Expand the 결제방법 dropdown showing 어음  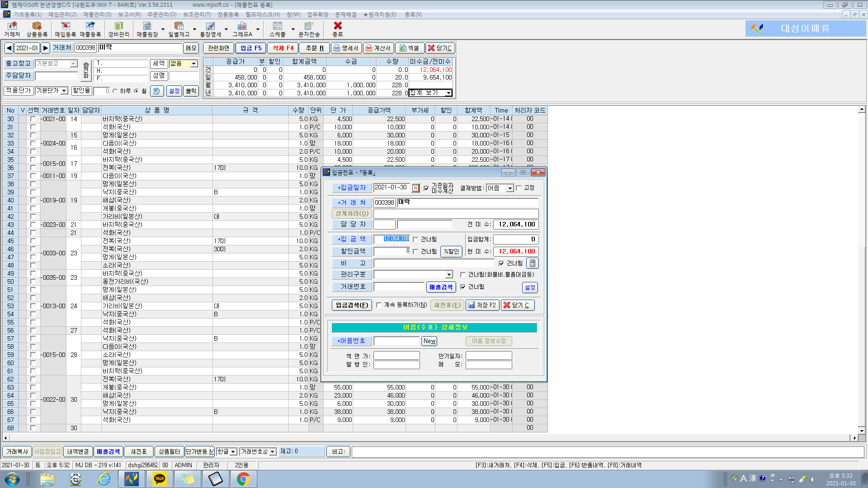[510, 188]
